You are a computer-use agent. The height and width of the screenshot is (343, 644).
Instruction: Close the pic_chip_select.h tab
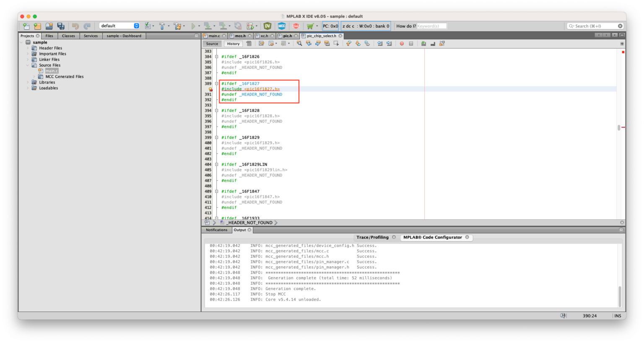[340, 36]
